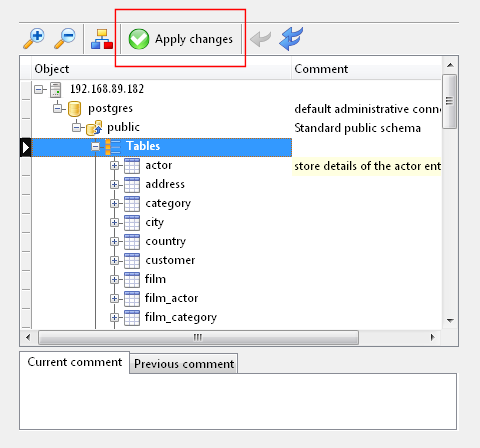Collapse the Tables node
This screenshot has width=480, height=448.
(x=95, y=147)
